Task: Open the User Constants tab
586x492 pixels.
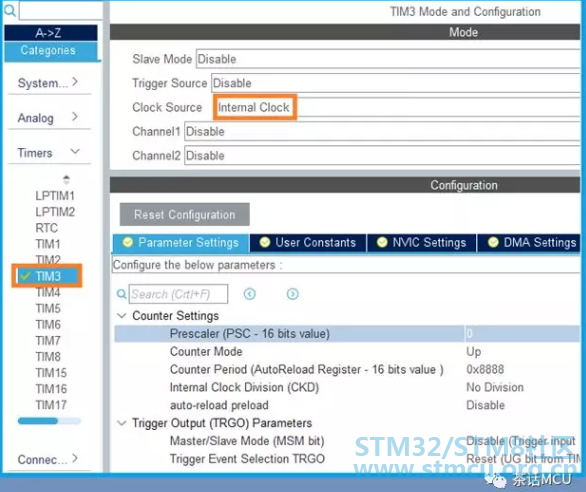Action: point(308,243)
